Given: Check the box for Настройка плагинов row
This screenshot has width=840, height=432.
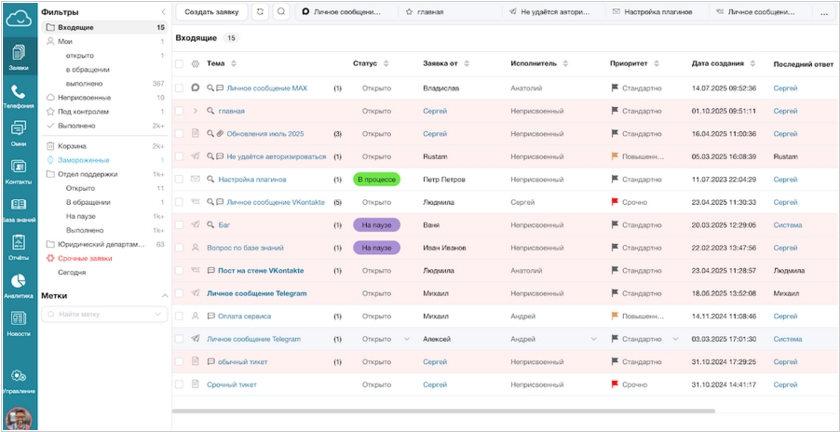Looking at the screenshot, I should pos(180,180).
